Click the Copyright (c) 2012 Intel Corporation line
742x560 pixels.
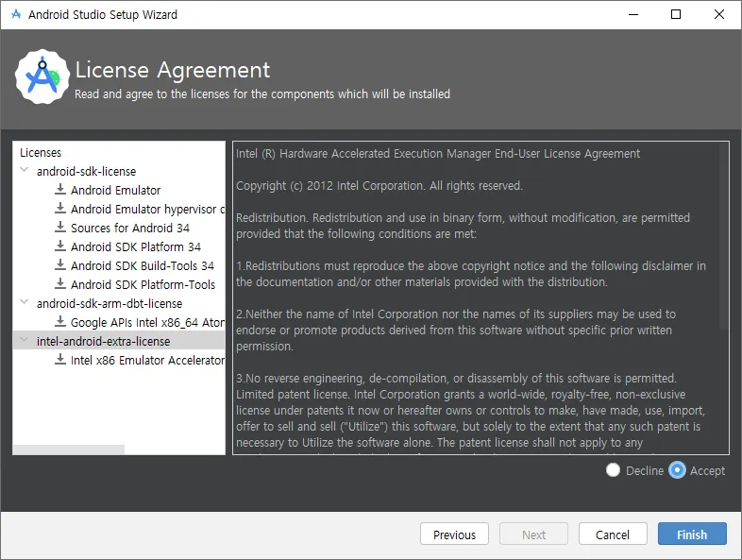tap(379, 185)
